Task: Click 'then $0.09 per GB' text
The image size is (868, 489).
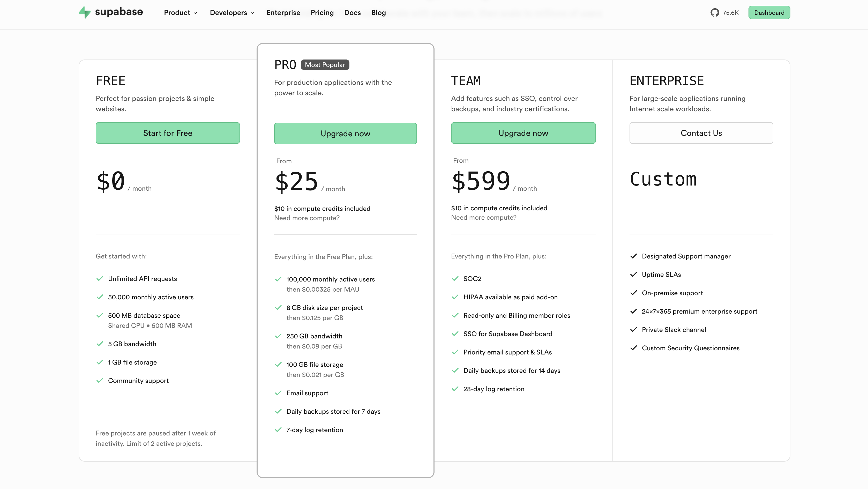Action: pos(314,346)
